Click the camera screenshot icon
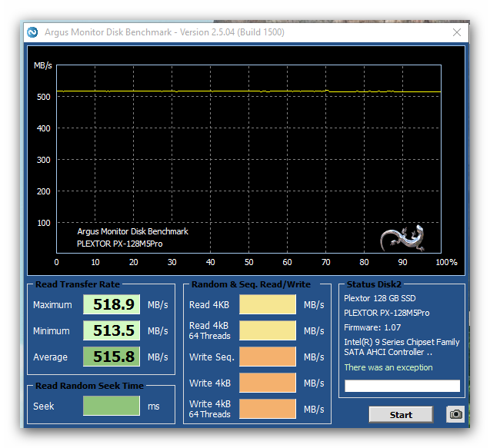This screenshot has height=448, width=490. [x=455, y=414]
